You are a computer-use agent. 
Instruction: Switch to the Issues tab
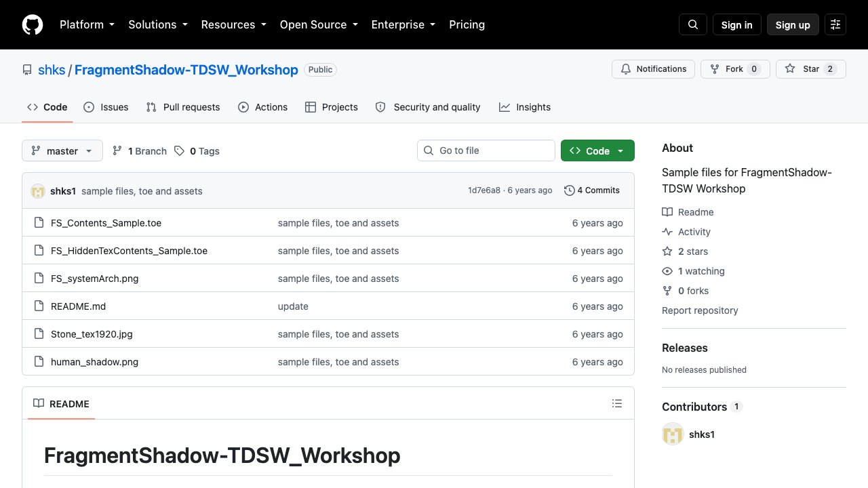[106, 107]
